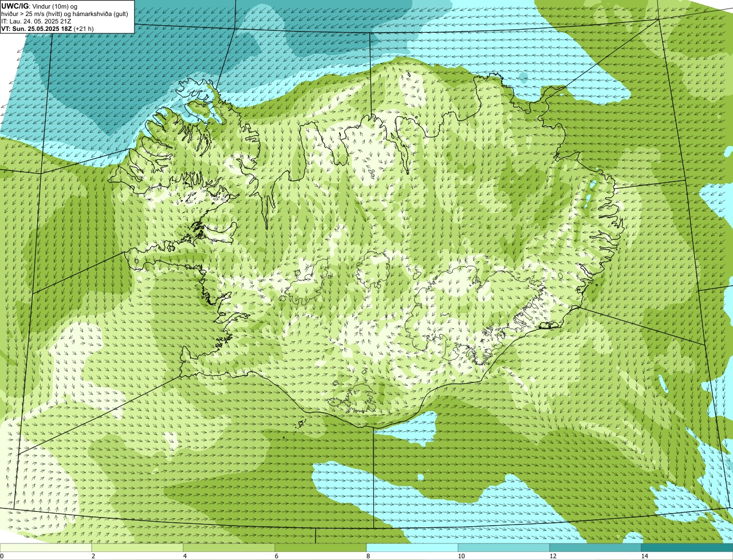Click the pale yellow 0–2 m/s legend swatch

click(46, 547)
